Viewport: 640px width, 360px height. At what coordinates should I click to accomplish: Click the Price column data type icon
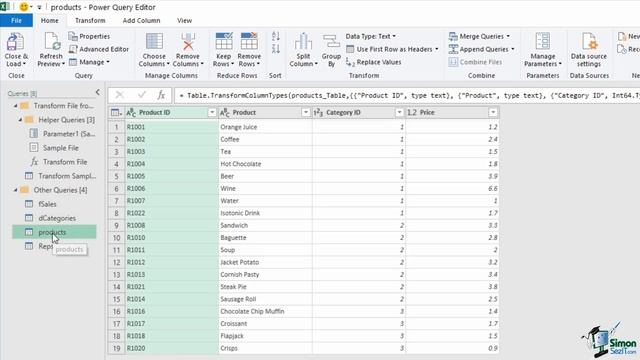click(x=412, y=113)
